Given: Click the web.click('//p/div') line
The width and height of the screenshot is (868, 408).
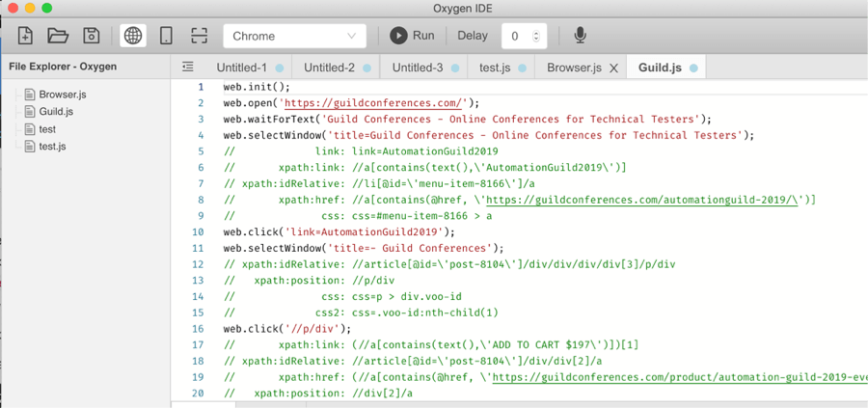Looking at the screenshot, I should click(x=287, y=329).
